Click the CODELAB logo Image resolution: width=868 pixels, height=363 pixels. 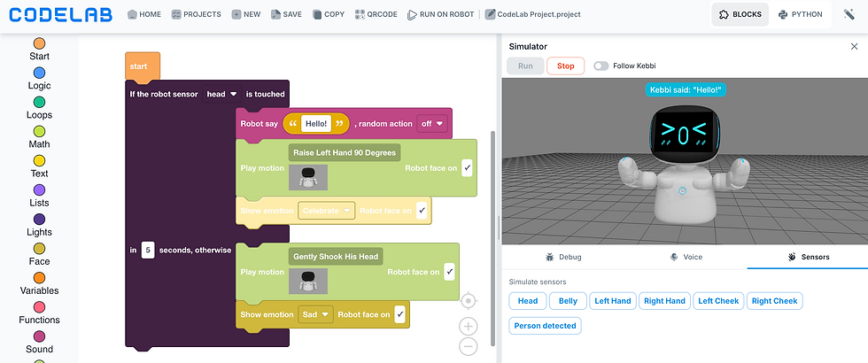[x=61, y=14]
